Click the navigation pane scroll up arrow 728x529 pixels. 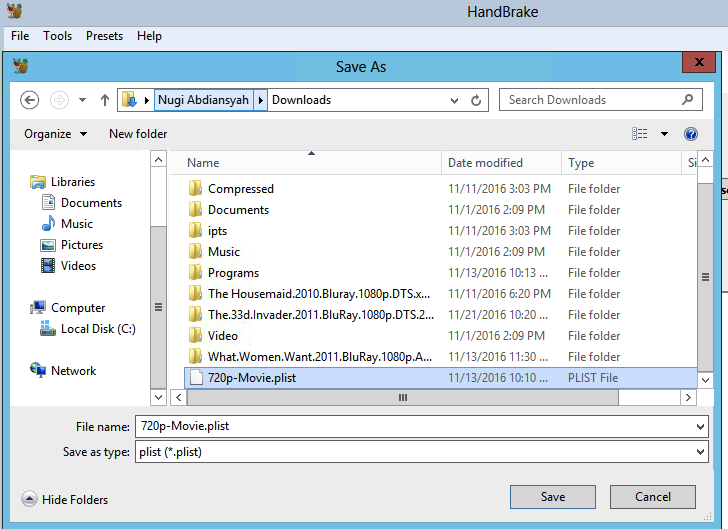[x=158, y=160]
